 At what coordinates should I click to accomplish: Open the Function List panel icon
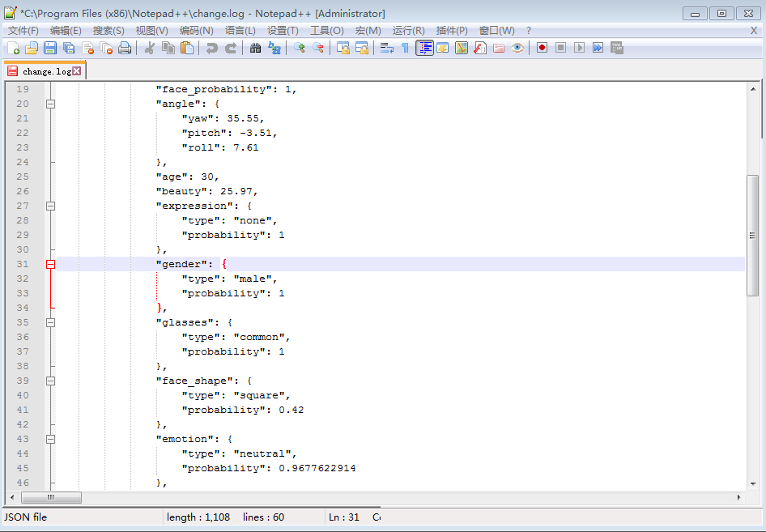479,48
